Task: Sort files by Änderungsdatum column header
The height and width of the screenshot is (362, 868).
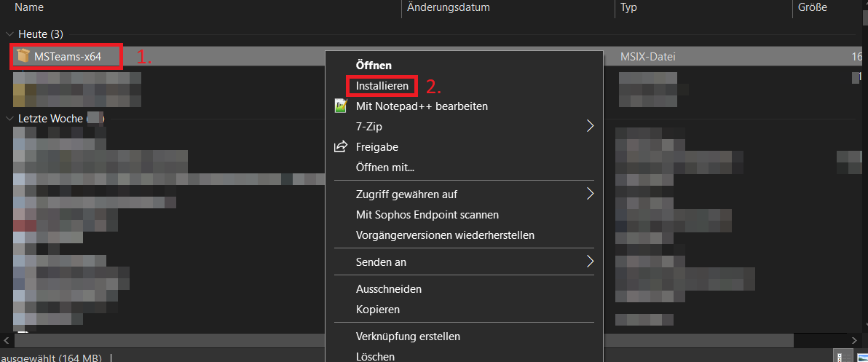Action: click(x=449, y=8)
